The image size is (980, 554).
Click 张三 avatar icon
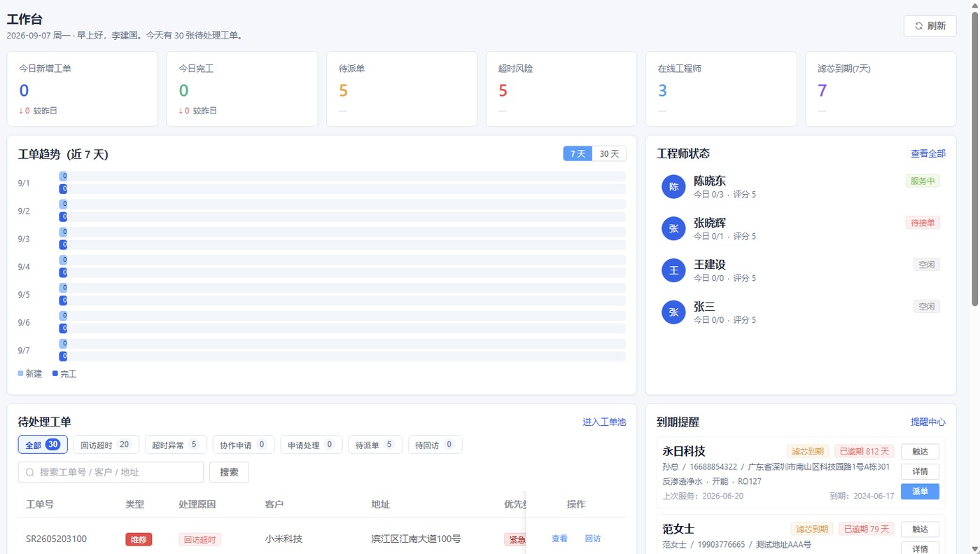click(673, 312)
